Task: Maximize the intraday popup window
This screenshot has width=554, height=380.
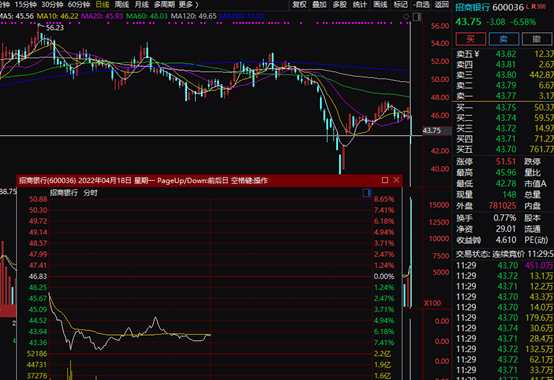Action: [x=385, y=180]
